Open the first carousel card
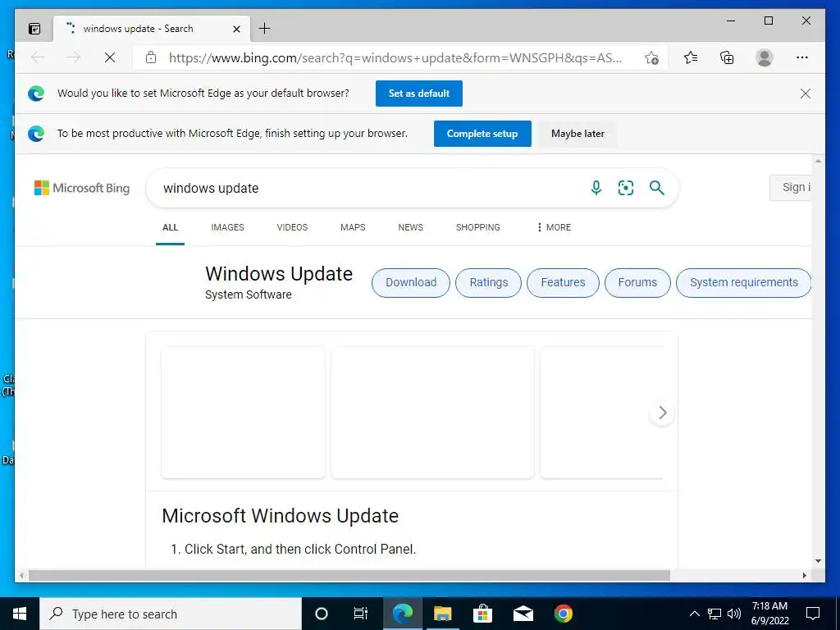Image resolution: width=840 pixels, height=630 pixels. tap(243, 412)
